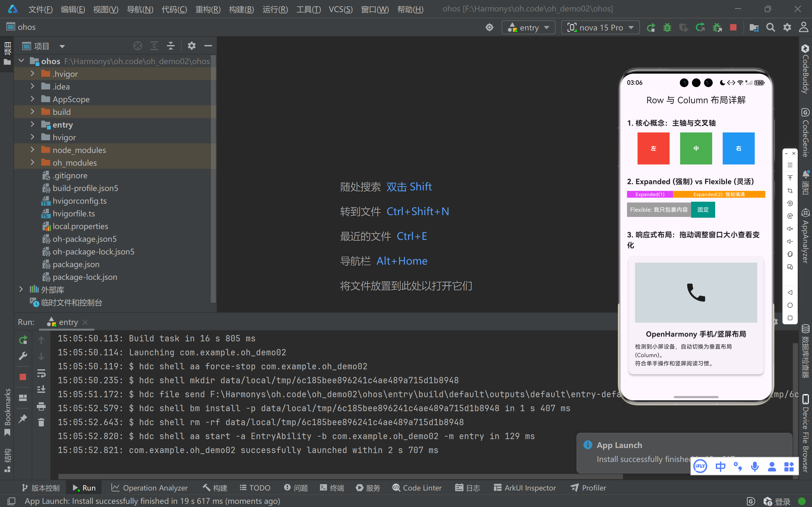Open the nova 15 Pro device dropdown
Image resolution: width=812 pixels, height=507 pixels.
tap(600, 28)
